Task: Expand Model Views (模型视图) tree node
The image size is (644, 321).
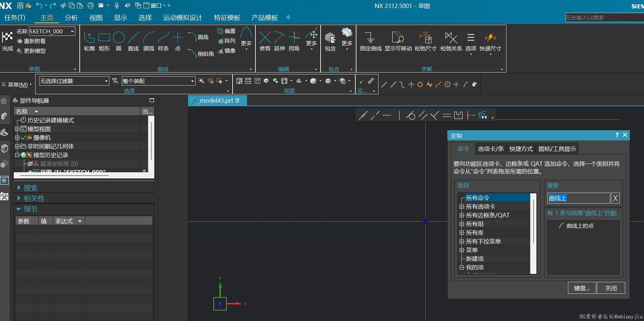Action: (17, 129)
